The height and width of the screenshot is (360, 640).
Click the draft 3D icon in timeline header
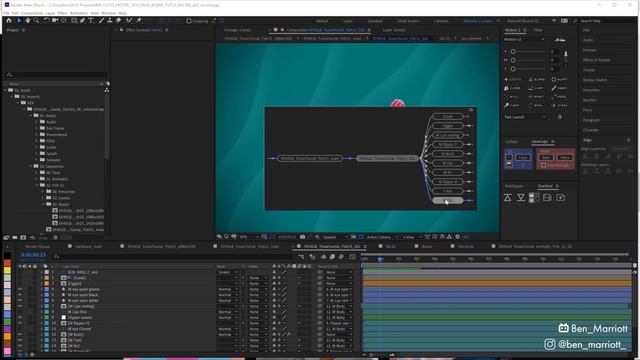pyautogui.click(x=312, y=257)
